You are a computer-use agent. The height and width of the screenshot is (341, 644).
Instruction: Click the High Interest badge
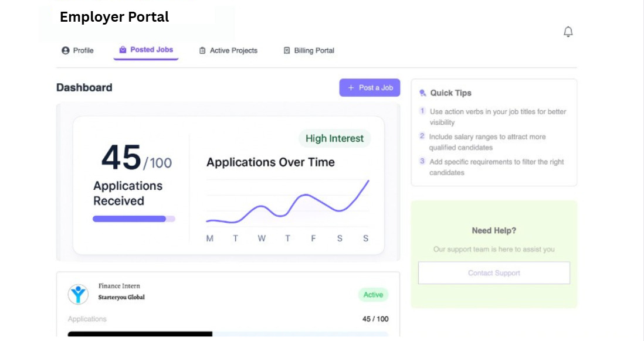click(334, 139)
